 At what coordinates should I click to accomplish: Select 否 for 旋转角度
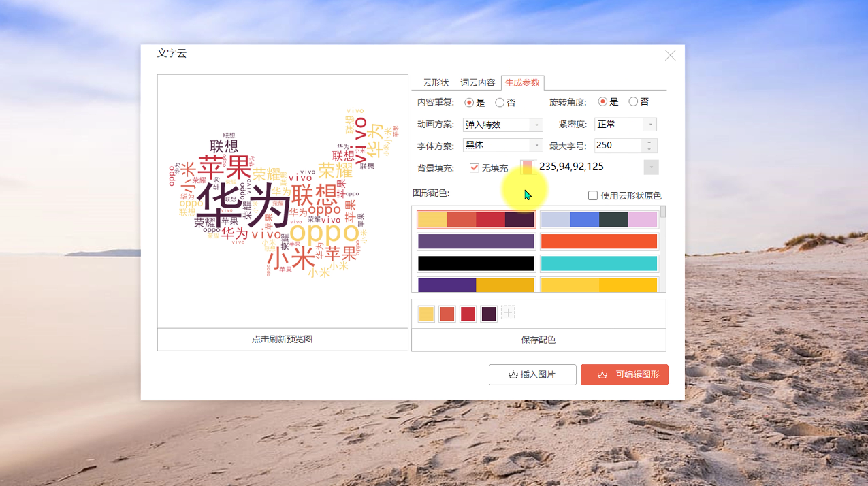tap(633, 101)
